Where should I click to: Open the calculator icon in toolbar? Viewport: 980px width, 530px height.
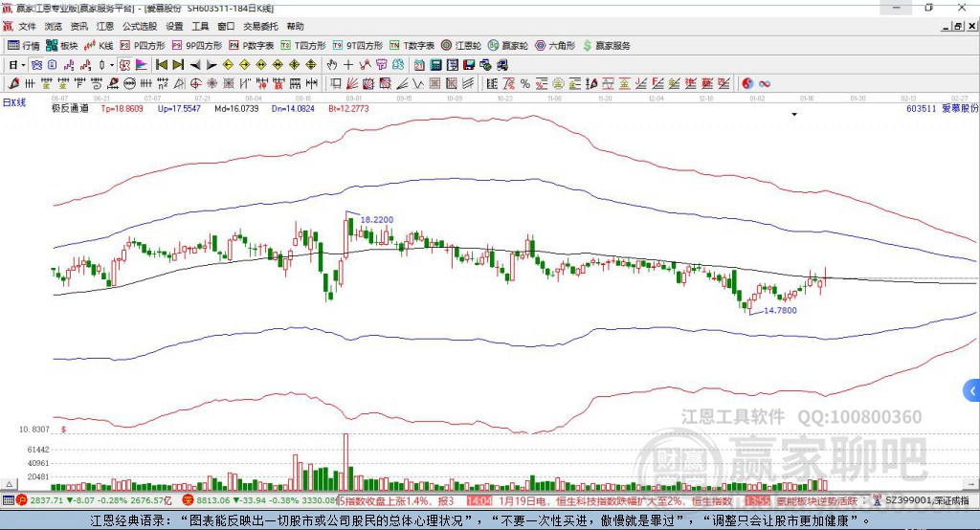(435, 65)
